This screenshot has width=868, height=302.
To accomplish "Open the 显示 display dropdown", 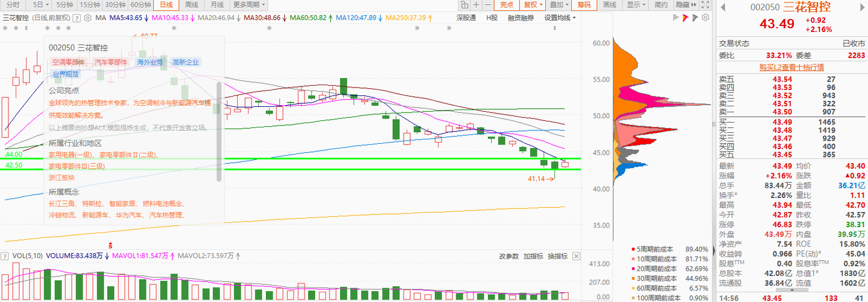I will [x=636, y=5].
